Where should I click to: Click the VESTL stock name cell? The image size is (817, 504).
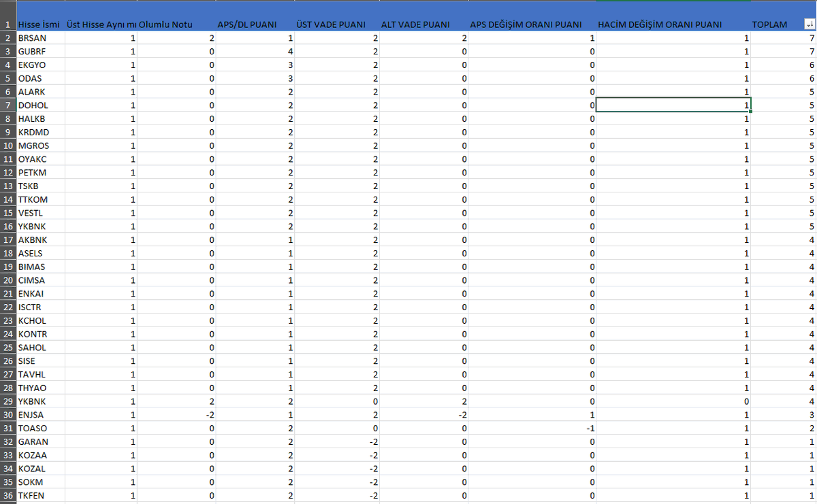click(x=39, y=213)
